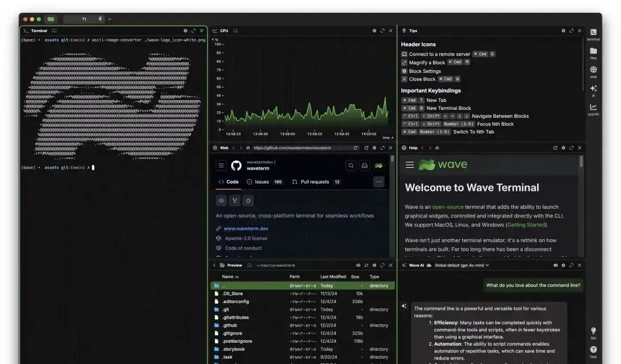Open wavetermdev owner link
This screenshot has width=621, height=364.
260,162
